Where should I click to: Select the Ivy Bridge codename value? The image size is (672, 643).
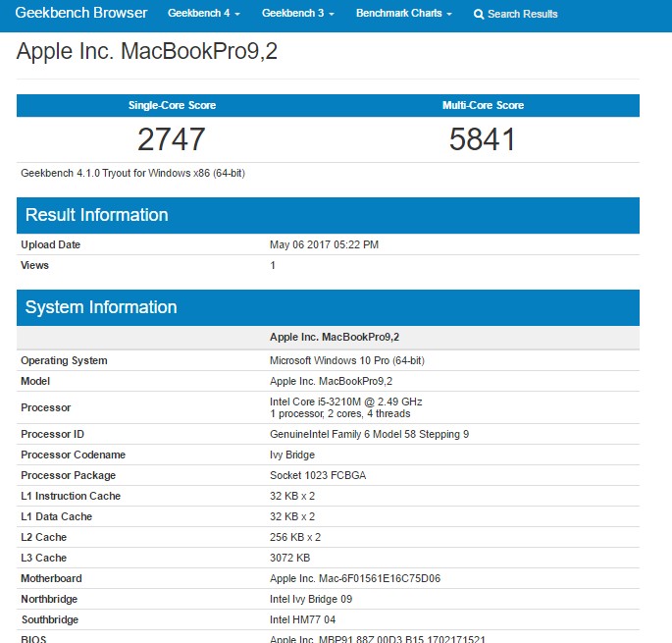coord(292,455)
